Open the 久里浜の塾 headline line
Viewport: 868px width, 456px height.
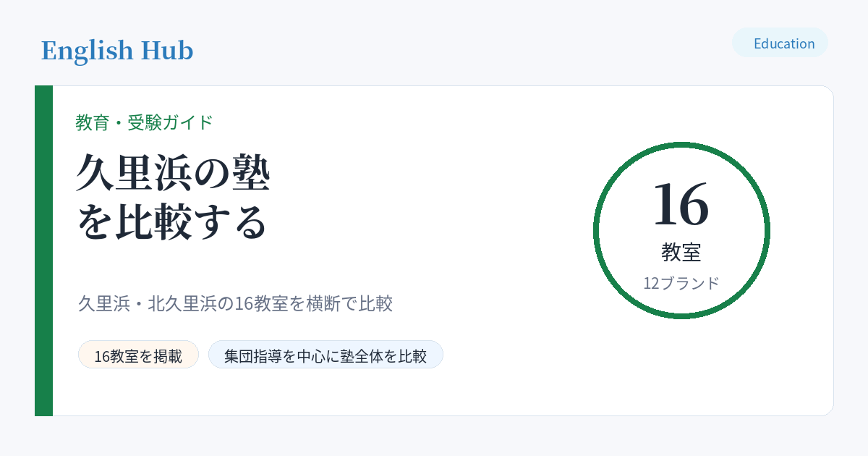click(174, 173)
